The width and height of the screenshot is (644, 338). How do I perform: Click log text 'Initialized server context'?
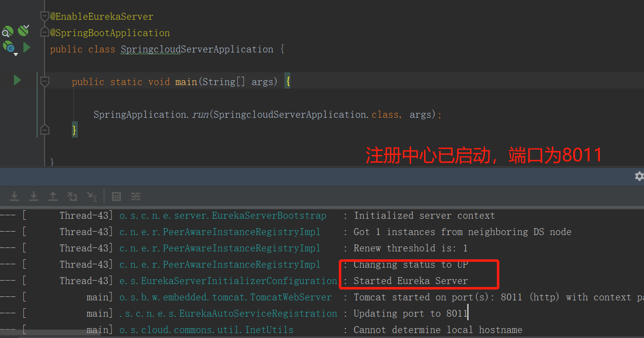click(424, 215)
